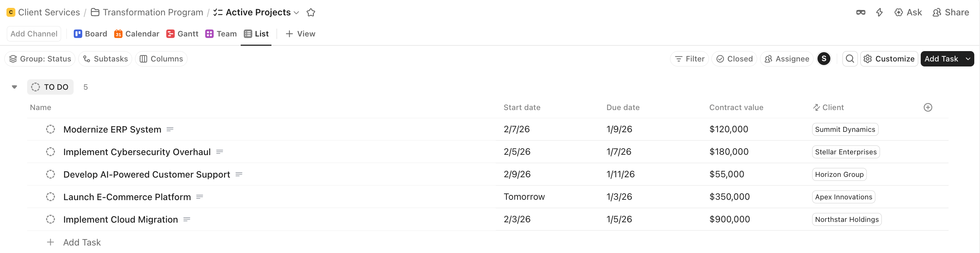This screenshot has height=253, width=980.
Task: Toggle the Subtasks display option
Action: 105,59
